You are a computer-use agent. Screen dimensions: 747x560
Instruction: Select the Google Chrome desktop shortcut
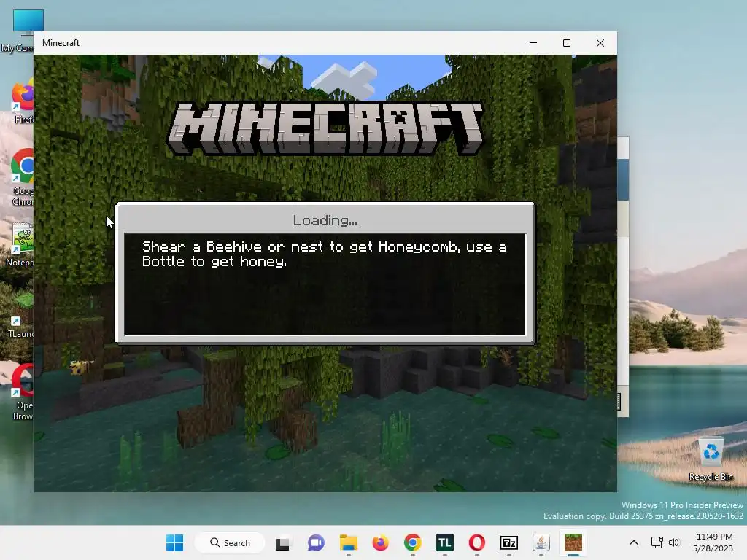(x=21, y=177)
